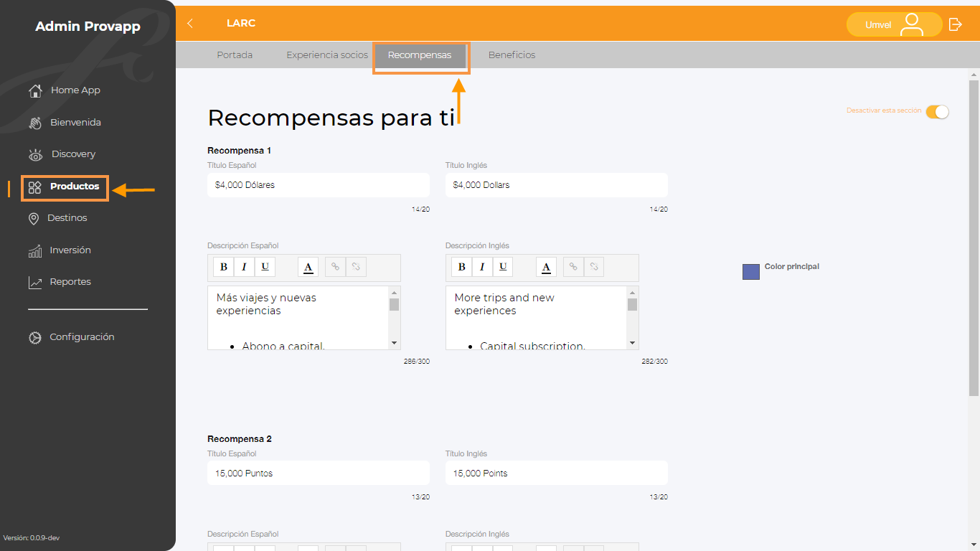The width and height of the screenshot is (980, 551).
Task: Click the logout icon in header
Action: pyautogui.click(x=955, y=24)
